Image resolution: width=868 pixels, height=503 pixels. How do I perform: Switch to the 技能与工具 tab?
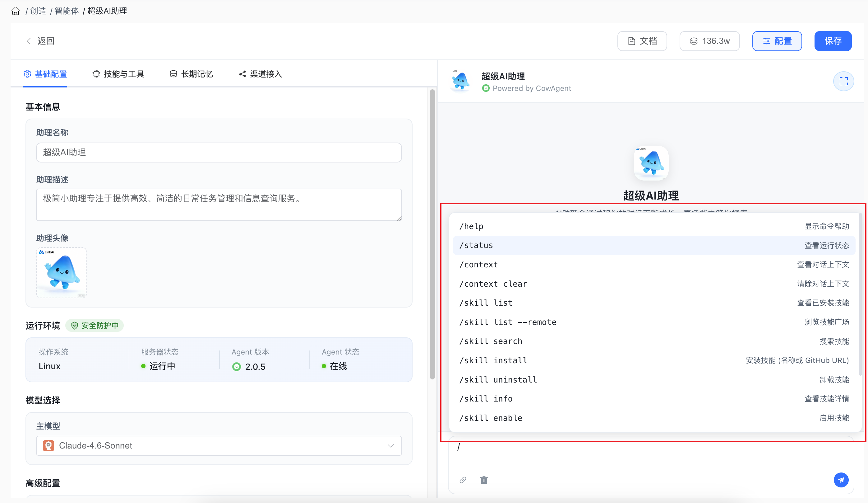(118, 74)
